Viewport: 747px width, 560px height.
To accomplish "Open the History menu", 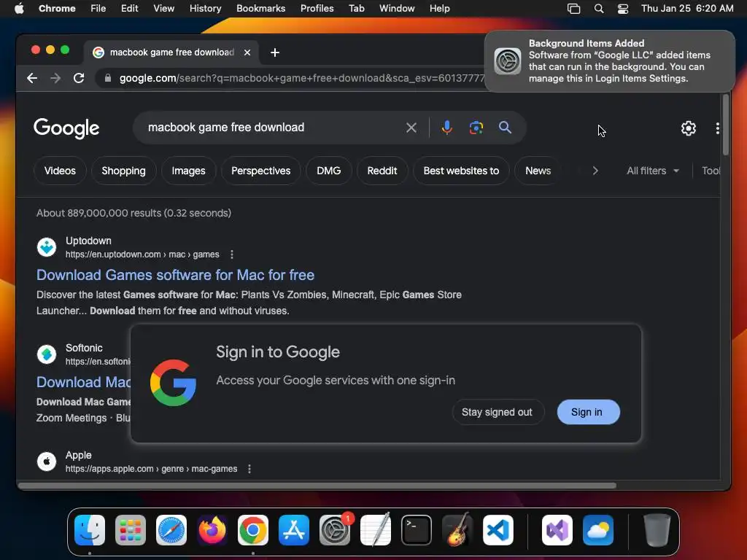I will [205, 9].
